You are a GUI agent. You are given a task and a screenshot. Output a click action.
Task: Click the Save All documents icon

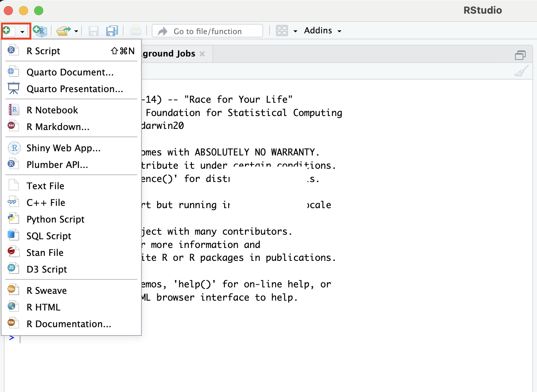[x=112, y=31]
